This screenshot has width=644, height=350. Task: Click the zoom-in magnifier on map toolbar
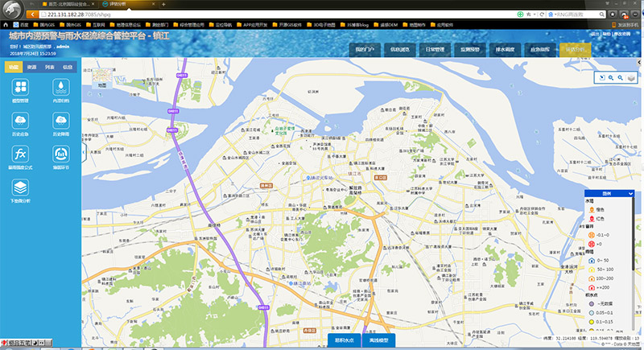coord(611,77)
